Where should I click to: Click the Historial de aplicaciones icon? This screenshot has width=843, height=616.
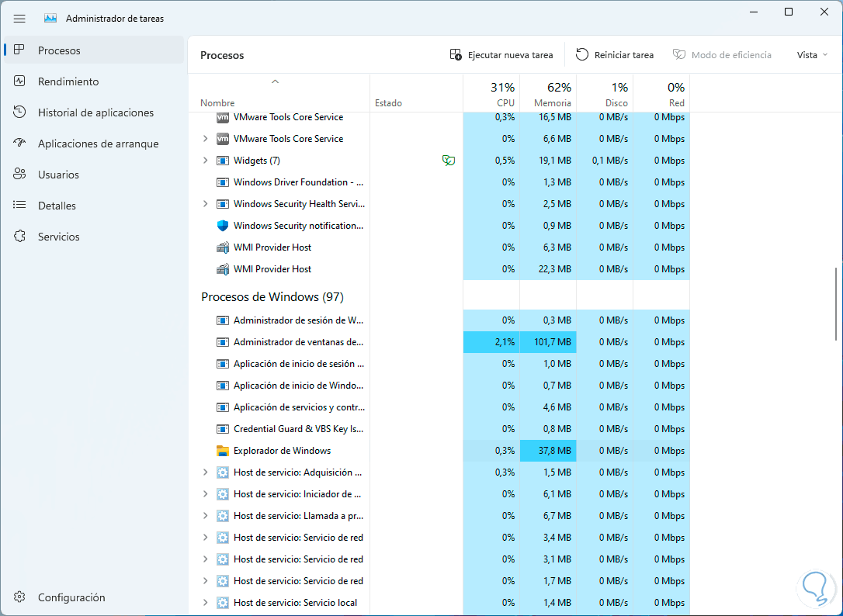coord(20,112)
